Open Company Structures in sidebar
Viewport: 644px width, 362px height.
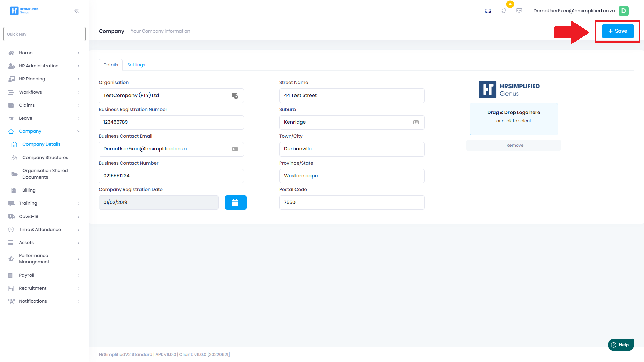point(45,158)
